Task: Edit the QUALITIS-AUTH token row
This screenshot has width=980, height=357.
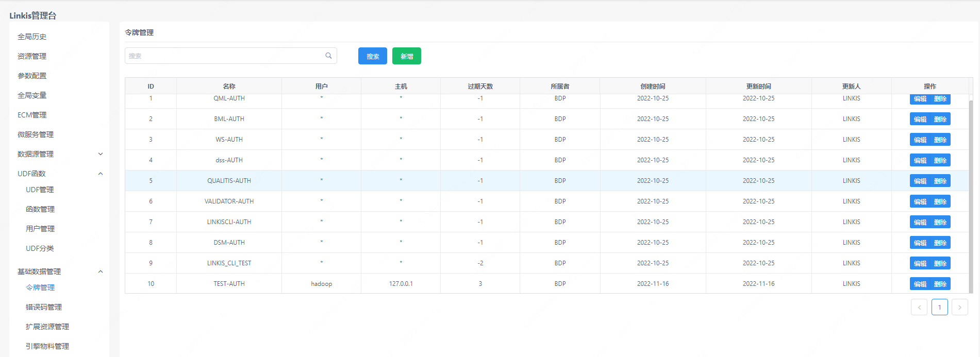Action: point(920,181)
